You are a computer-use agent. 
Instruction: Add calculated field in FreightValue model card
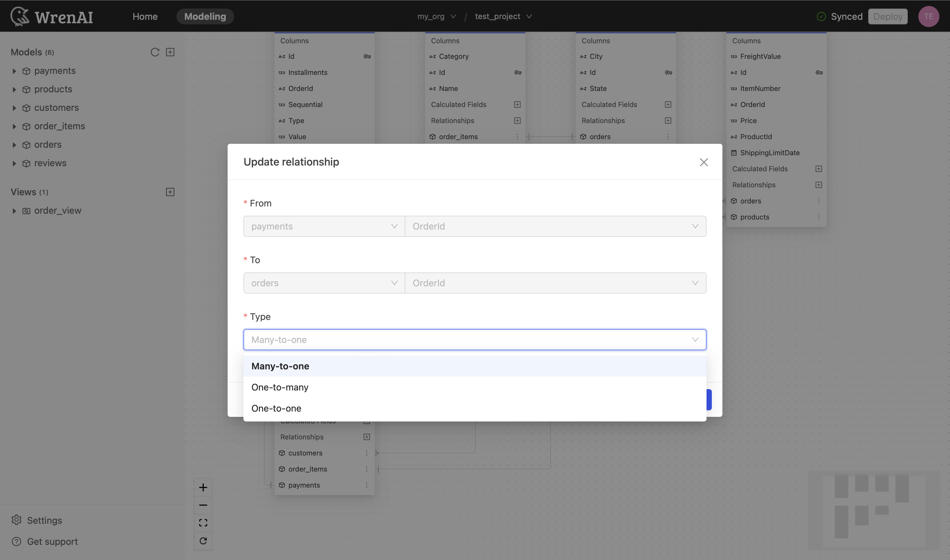[819, 169]
